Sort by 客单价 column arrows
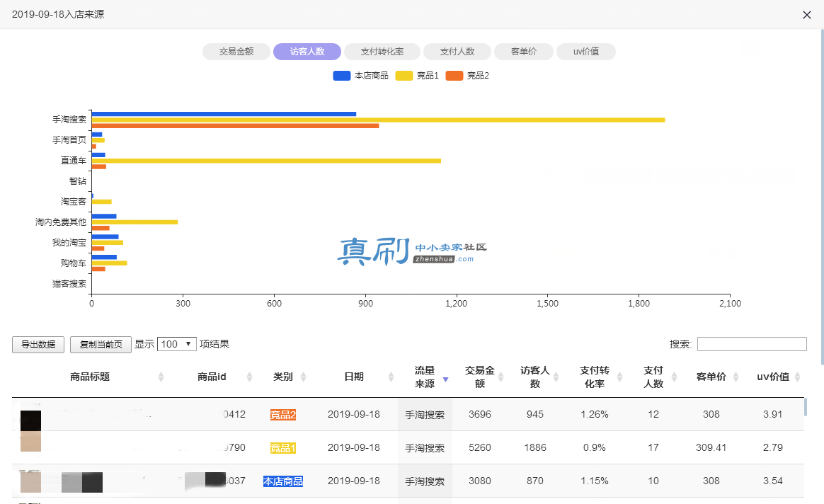The image size is (824, 504). point(736,377)
